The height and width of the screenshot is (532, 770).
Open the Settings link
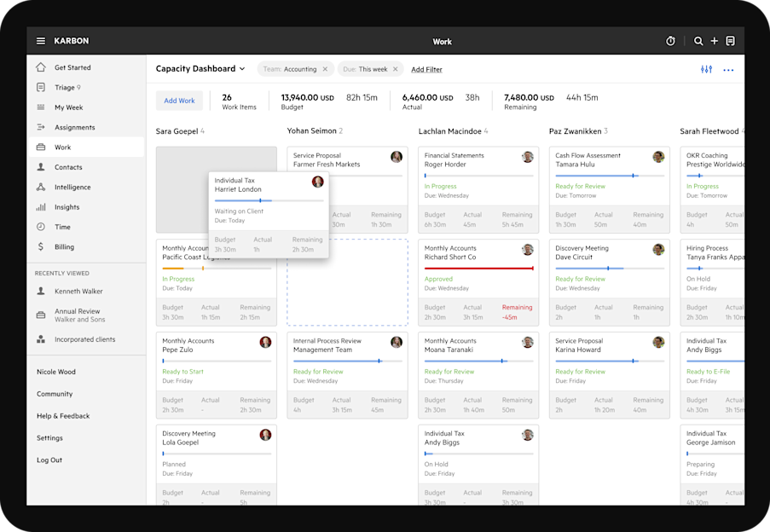coord(49,437)
